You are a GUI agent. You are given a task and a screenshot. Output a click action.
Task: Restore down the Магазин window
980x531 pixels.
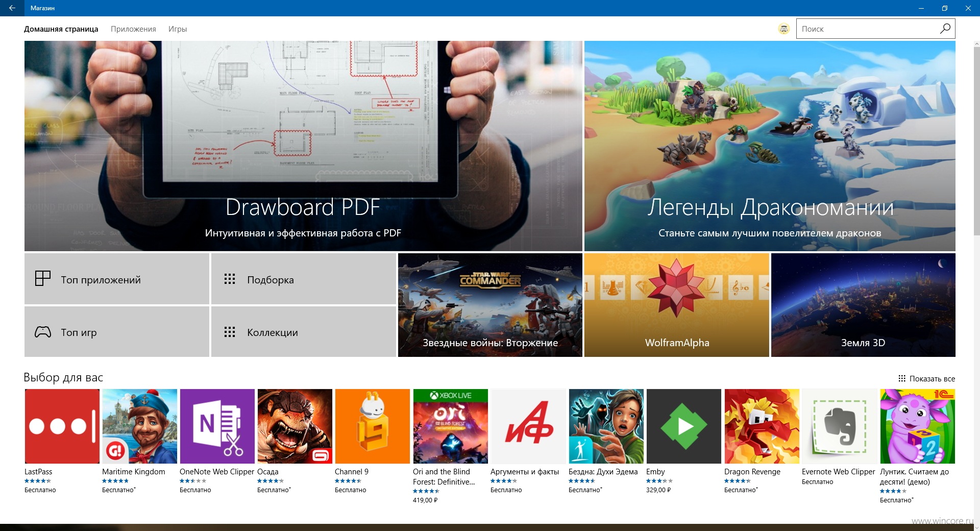click(944, 8)
